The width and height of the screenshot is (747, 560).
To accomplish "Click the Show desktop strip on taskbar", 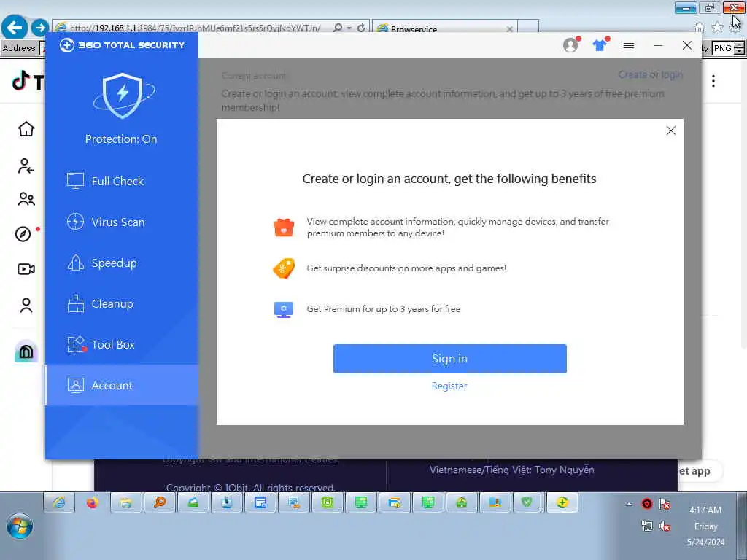I will (742, 526).
